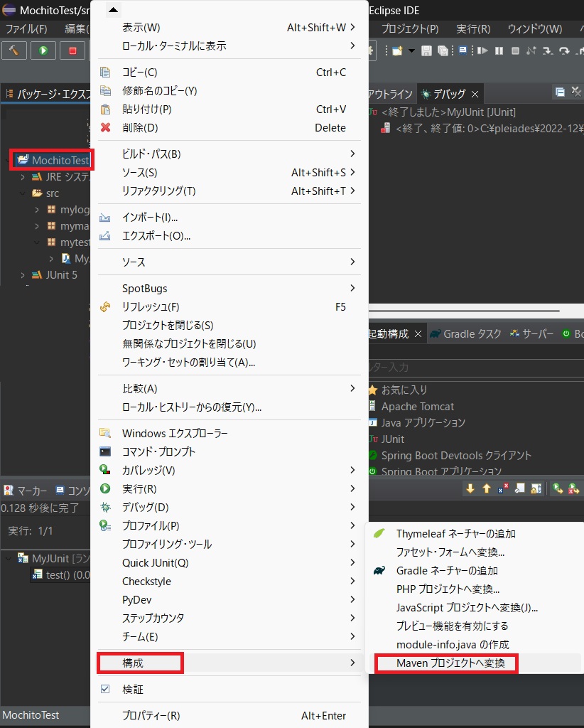Choose Thymeleaf ネーチャーの追加 in submenu
Screen dimensions: 584x728
coord(477,533)
